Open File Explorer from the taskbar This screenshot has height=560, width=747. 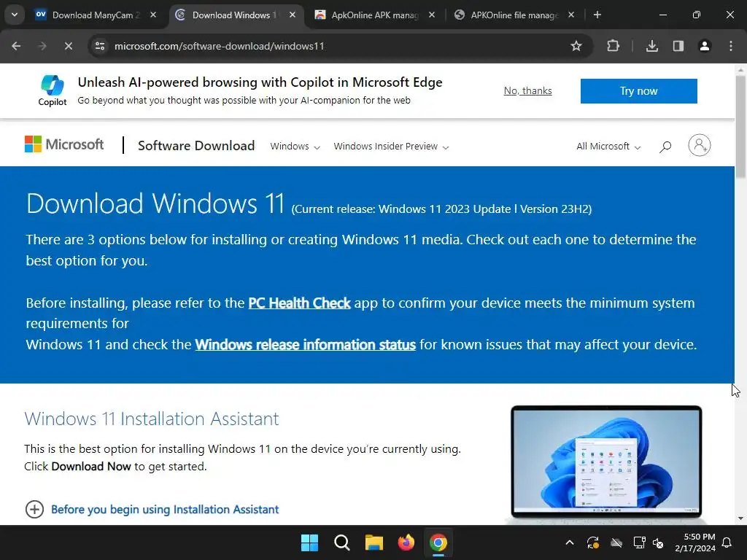point(374,542)
